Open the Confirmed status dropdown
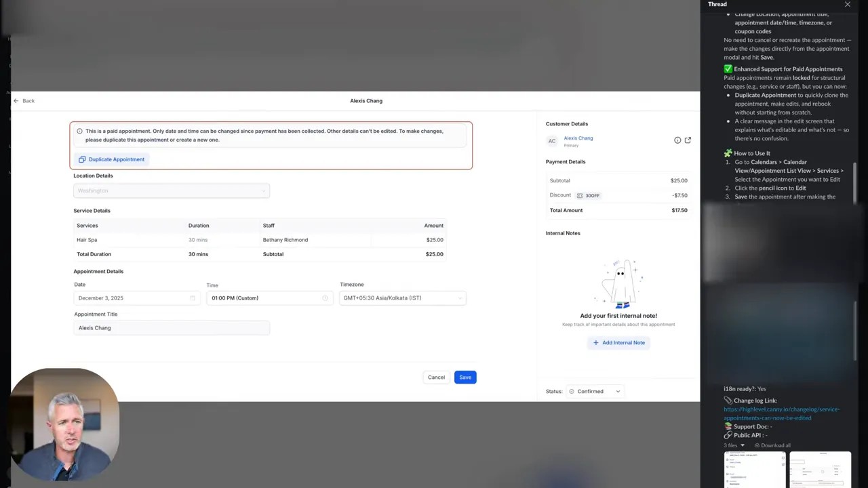 coord(595,392)
